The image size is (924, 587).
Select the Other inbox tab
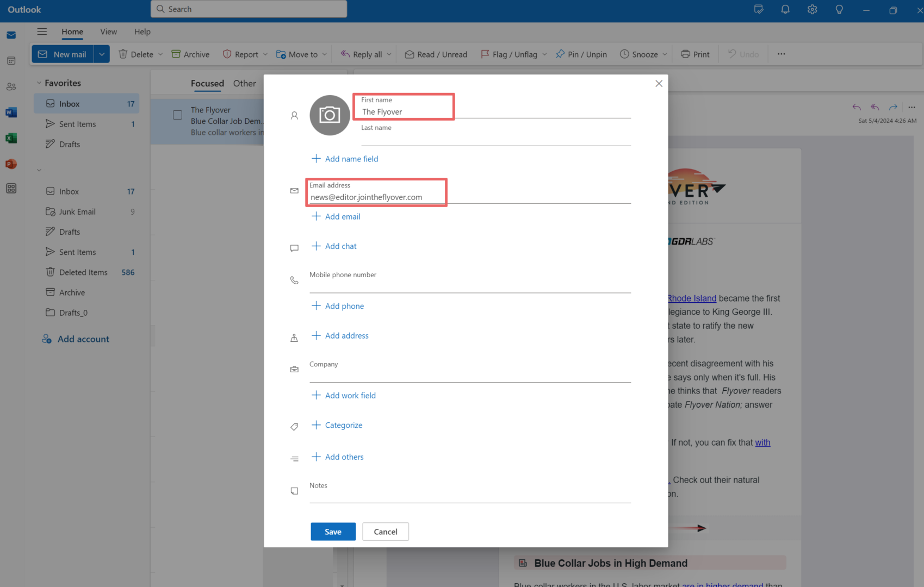click(244, 83)
